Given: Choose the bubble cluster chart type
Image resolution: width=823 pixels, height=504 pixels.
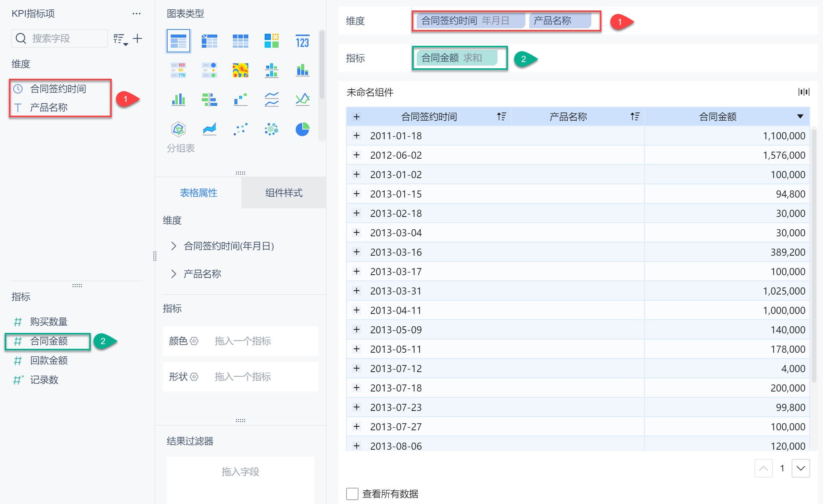Looking at the screenshot, I should (272, 129).
